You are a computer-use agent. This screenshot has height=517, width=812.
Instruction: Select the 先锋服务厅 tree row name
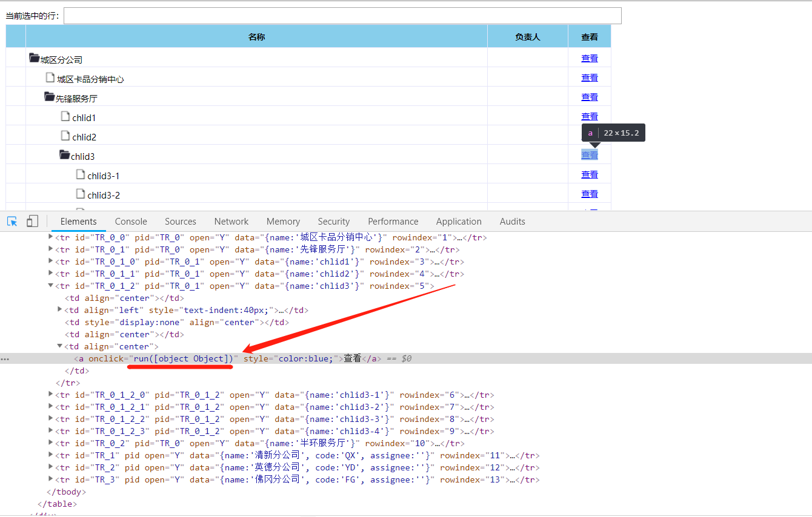pyautogui.click(x=76, y=98)
